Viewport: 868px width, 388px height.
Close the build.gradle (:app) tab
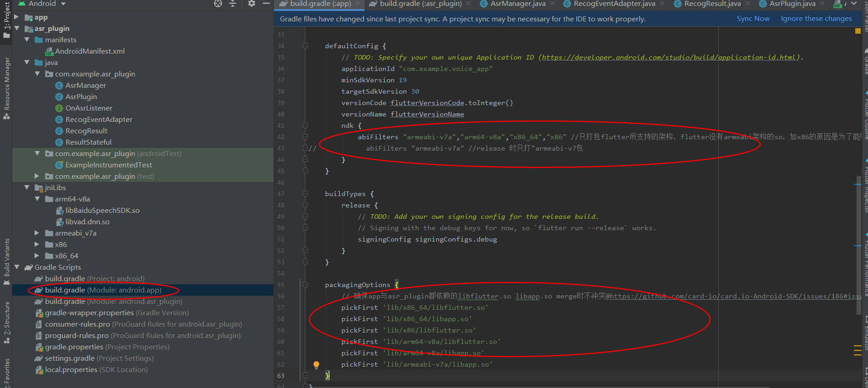point(358,4)
